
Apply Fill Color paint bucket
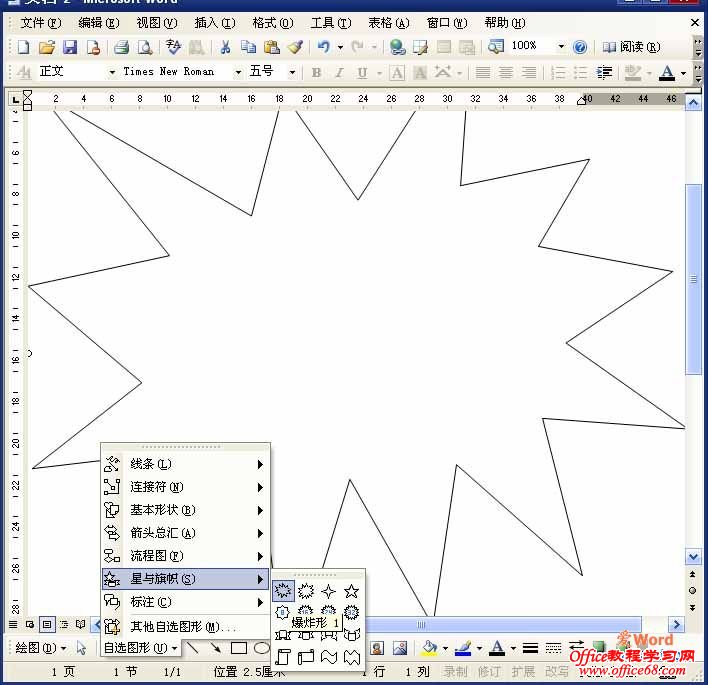click(429, 648)
